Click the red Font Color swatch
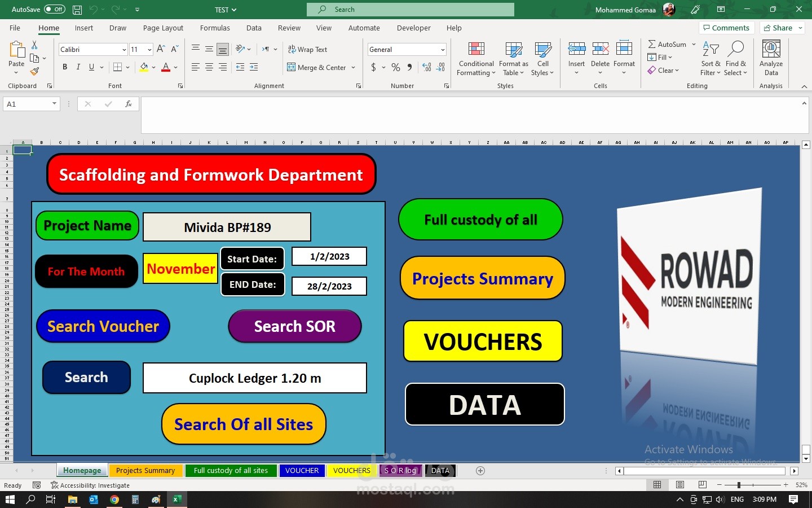 [166, 67]
